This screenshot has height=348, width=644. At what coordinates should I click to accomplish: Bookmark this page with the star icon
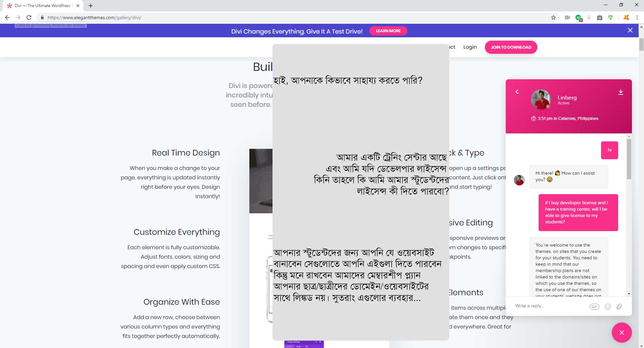click(553, 17)
